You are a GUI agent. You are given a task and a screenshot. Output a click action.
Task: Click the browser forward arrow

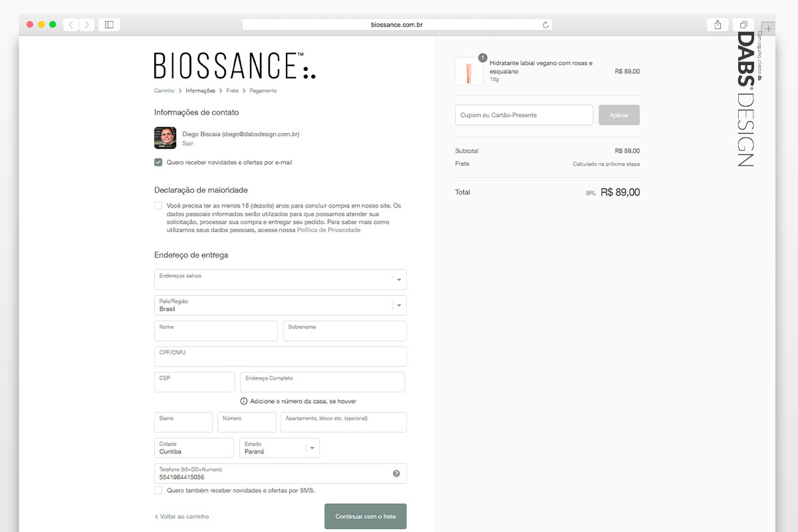point(87,25)
